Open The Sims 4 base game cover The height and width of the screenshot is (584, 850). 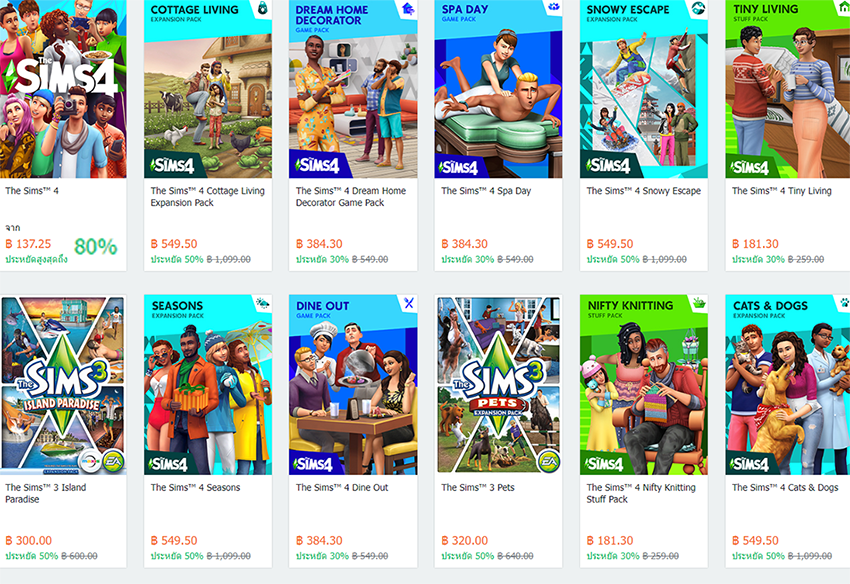(63, 89)
